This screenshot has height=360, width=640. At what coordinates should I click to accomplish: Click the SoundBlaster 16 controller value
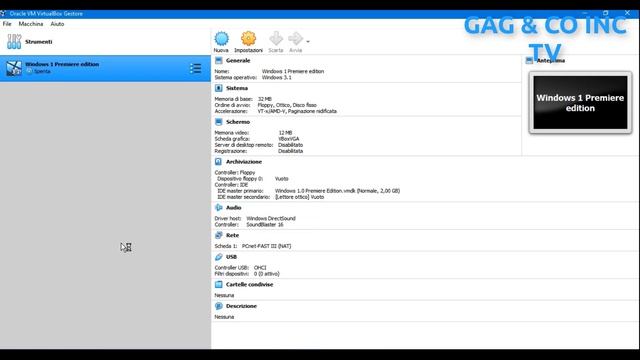265,225
